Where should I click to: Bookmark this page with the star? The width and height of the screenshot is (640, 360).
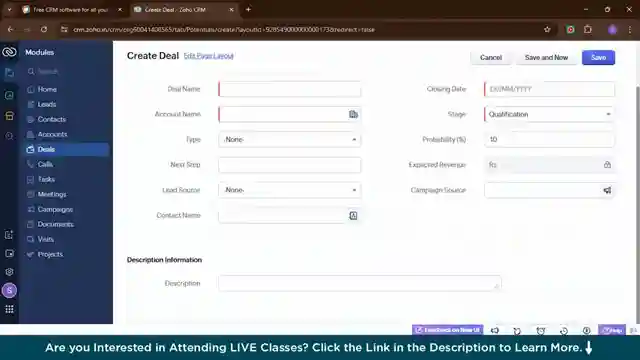tap(547, 29)
